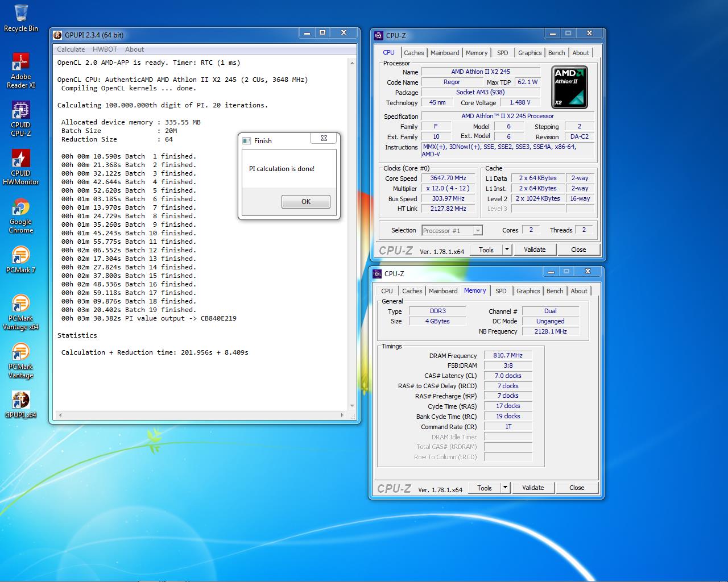Open Processor #1 selection dropdown

click(x=452, y=230)
